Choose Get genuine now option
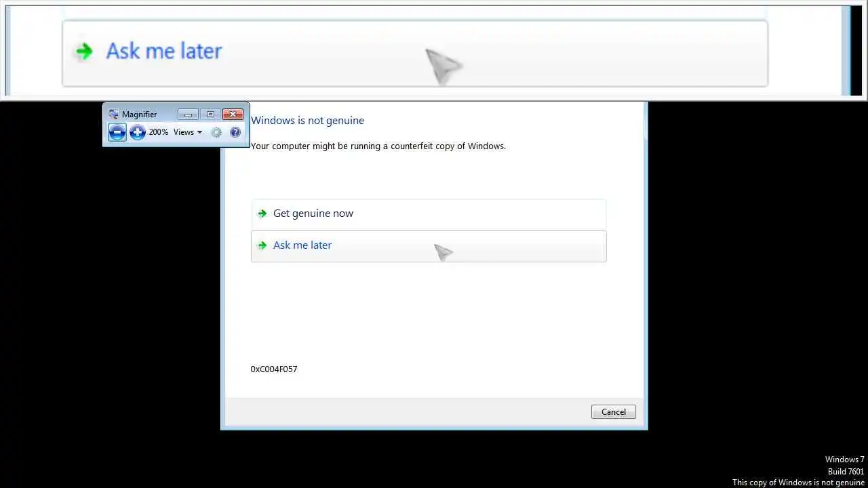 click(429, 213)
